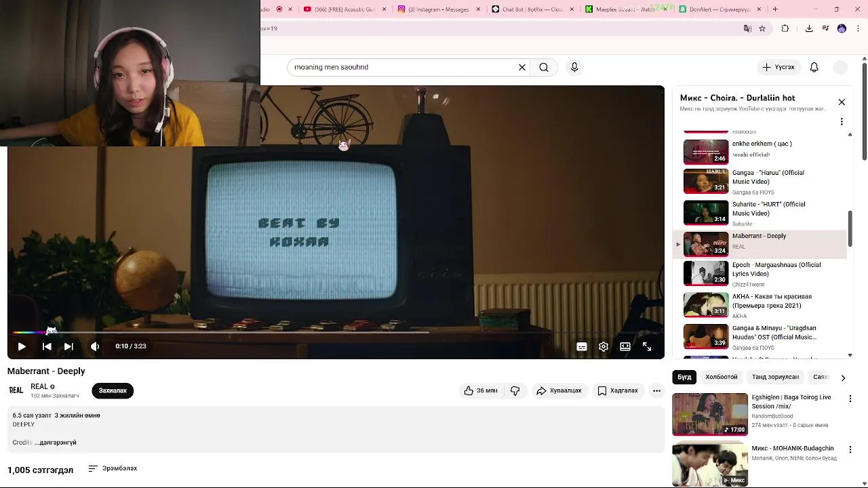Like the video with thumbs up
868x488 pixels.
click(x=481, y=390)
